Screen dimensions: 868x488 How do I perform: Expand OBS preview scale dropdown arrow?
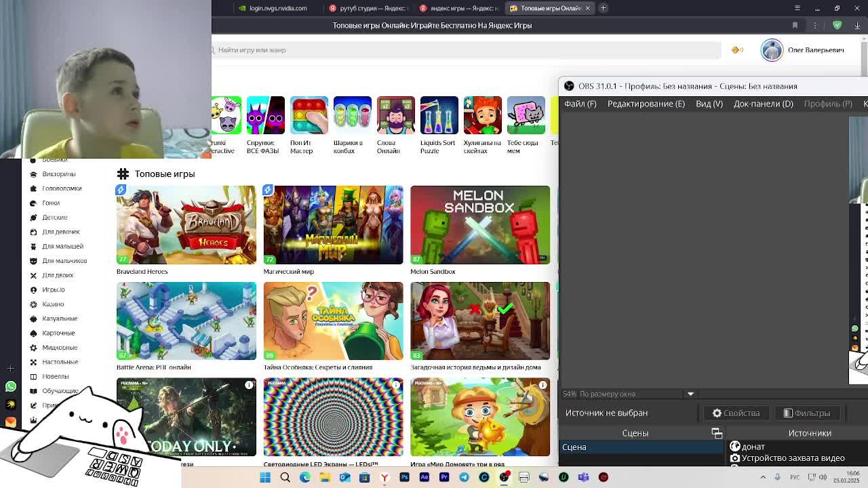pyautogui.click(x=690, y=394)
